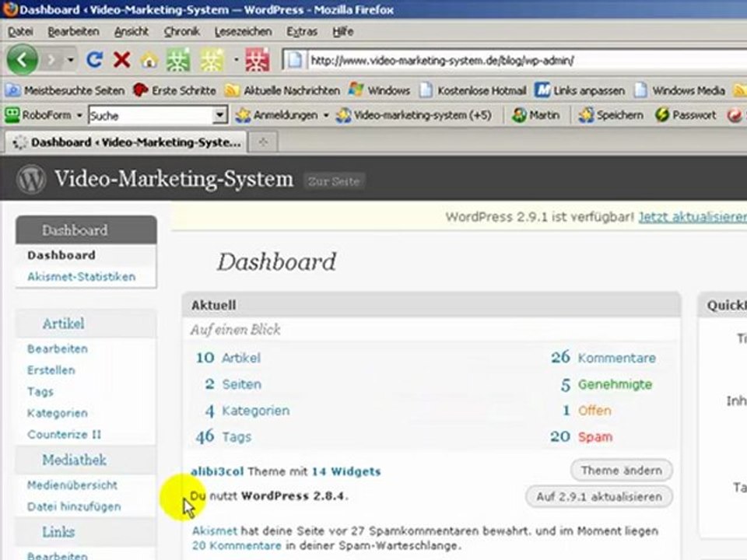The height and width of the screenshot is (560, 747).
Task: Select the Martin RoboForm identity
Action: coord(535,115)
